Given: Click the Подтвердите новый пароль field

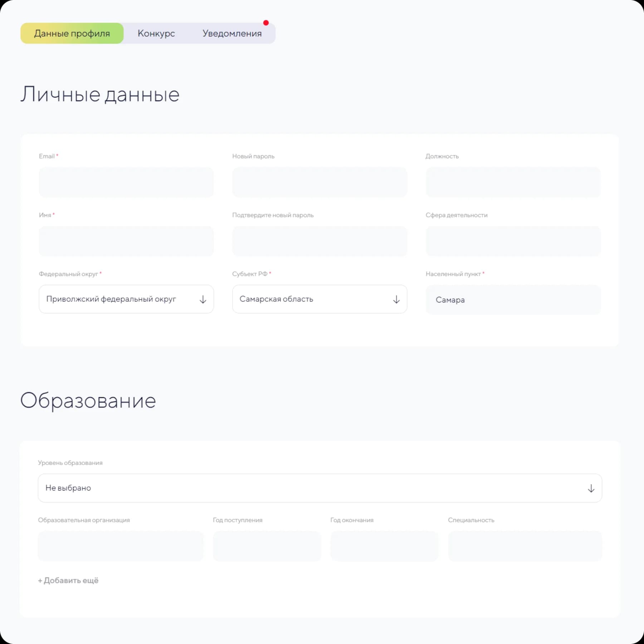Looking at the screenshot, I should (319, 241).
